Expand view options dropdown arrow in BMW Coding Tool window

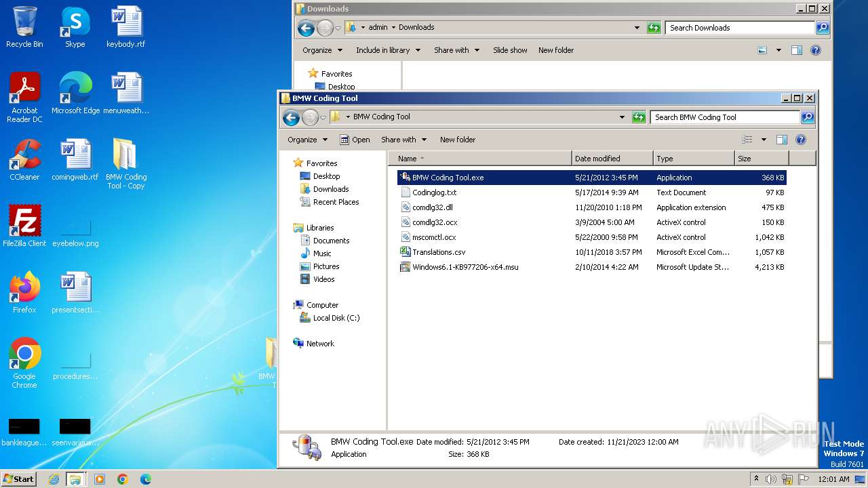click(x=764, y=140)
